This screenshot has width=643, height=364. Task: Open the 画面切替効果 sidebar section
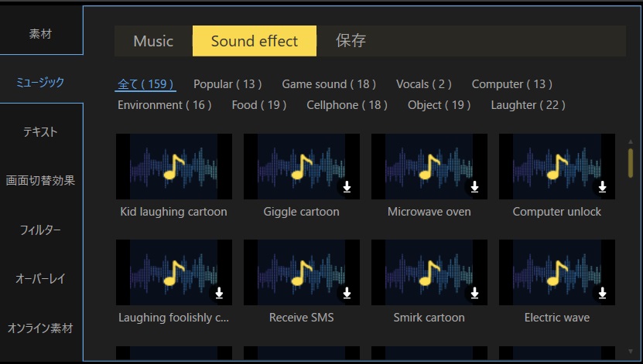[x=40, y=181]
